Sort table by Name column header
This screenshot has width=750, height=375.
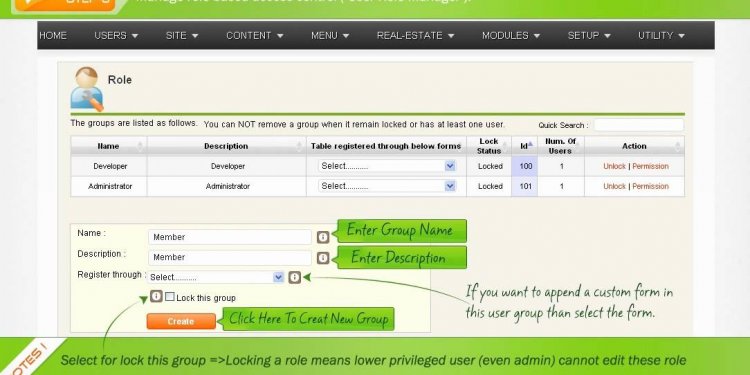click(x=109, y=146)
